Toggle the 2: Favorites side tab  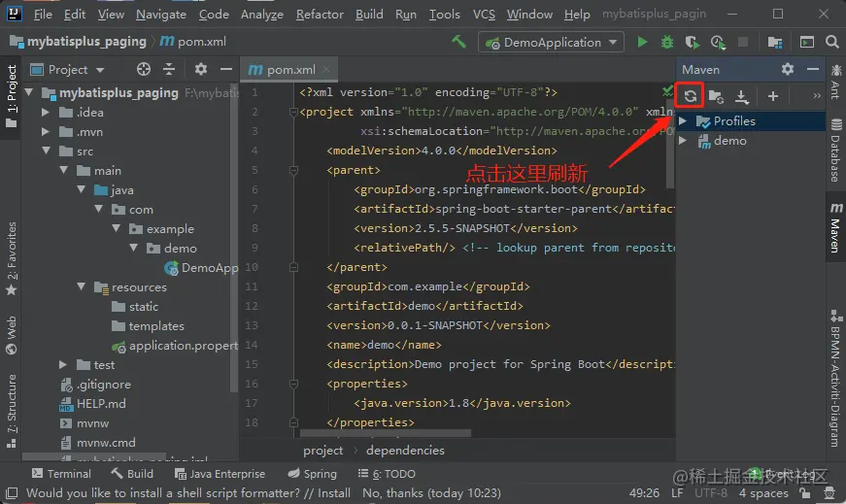12,258
